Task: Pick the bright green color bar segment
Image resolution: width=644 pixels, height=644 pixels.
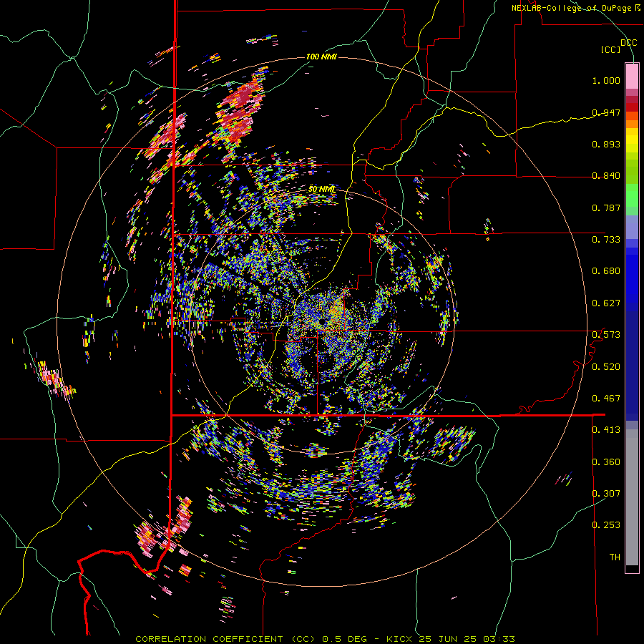Action: click(x=632, y=195)
